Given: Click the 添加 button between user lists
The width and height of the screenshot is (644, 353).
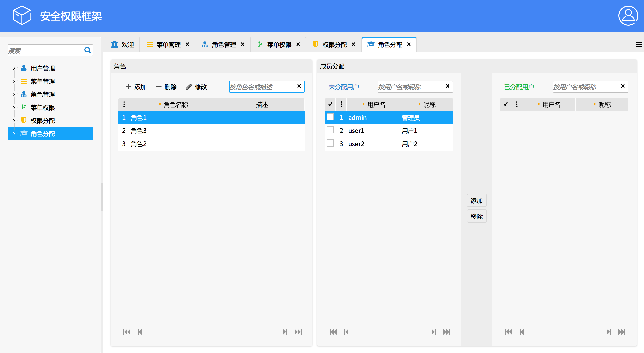Looking at the screenshot, I should tap(476, 201).
